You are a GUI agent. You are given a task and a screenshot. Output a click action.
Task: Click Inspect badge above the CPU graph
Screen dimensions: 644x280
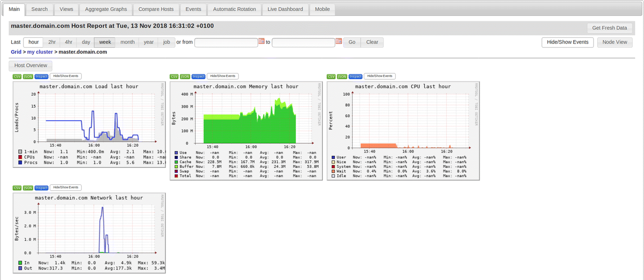pyautogui.click(x=355, y=77)
